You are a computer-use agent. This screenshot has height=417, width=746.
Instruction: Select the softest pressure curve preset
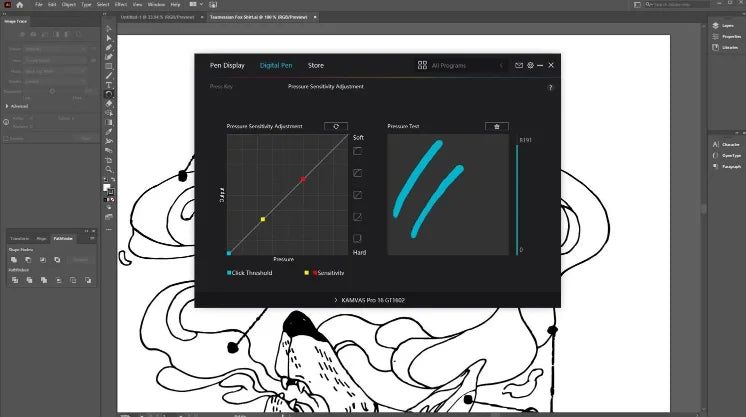[357, 151]
